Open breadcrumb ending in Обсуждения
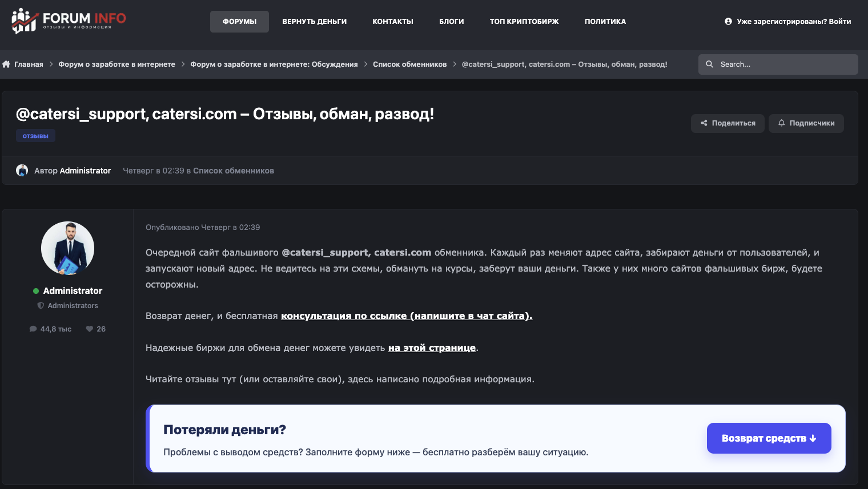The height and width of the screenshot is (489, 868). point(274,64)
